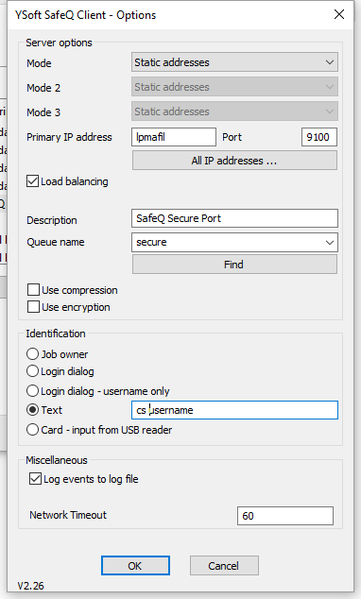The width and height of the screenshot is (361, 599).
Task: Enable Use compression checkbox
Action: pos(33,290)
